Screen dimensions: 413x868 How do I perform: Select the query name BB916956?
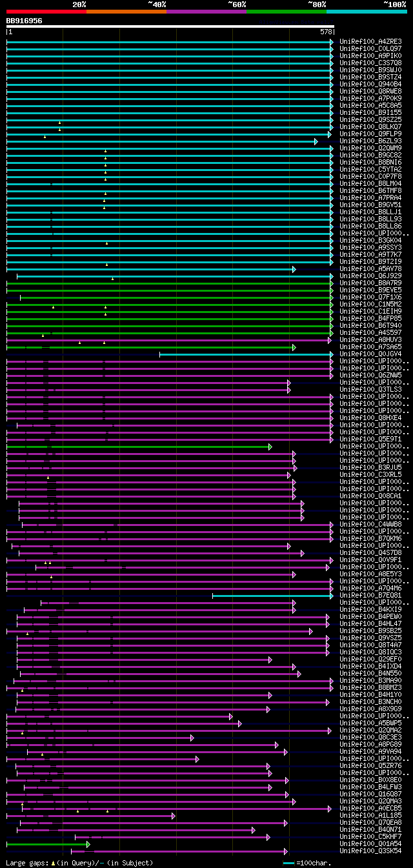pyautogui.click(x=25, y=21)
